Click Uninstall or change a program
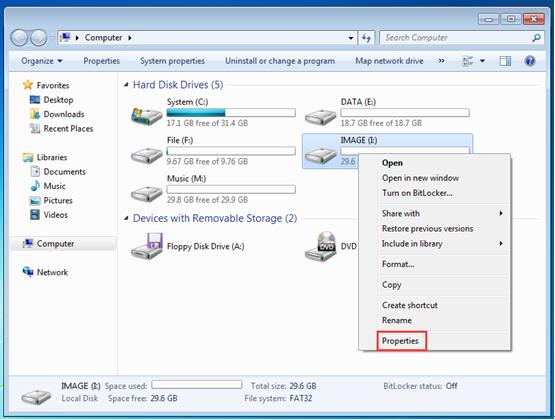 point(280,61)
